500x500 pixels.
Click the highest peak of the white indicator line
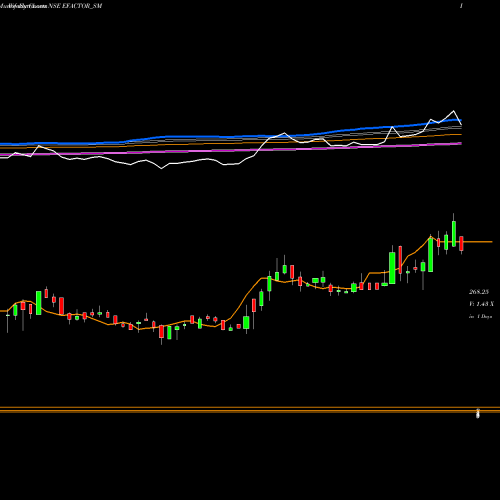pos(453,111)
